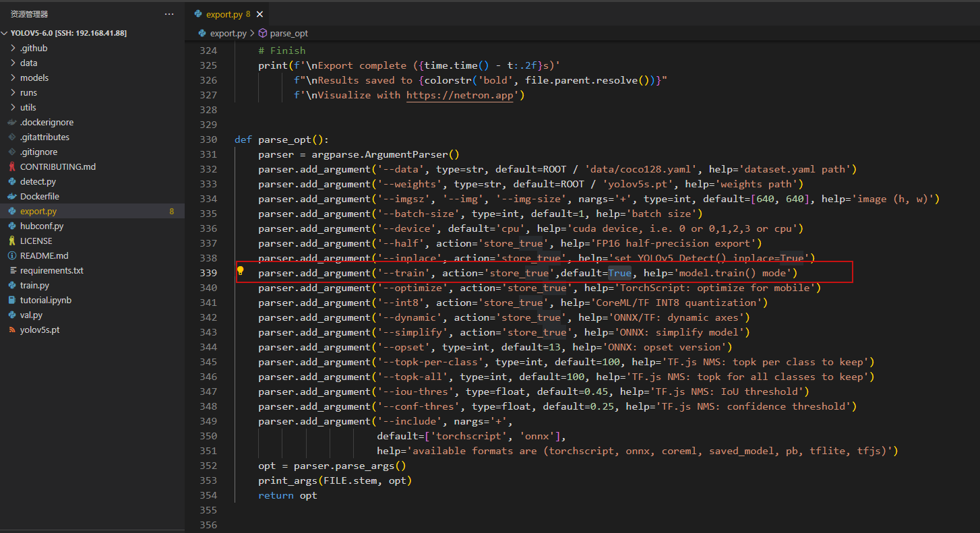The width and height of the screenshot is (980, 533).
Task: Open val.py from the explorer
Action: click(x=92, y=315)
